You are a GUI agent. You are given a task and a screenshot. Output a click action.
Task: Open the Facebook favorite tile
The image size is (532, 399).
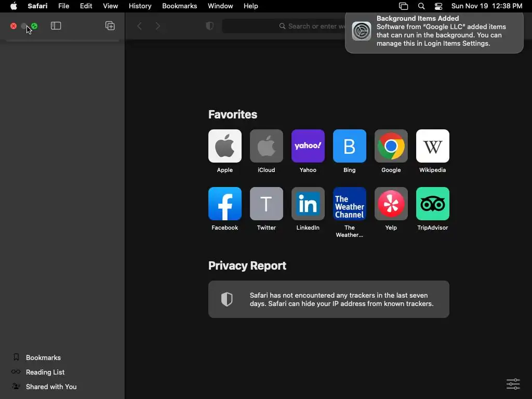coord(224,204)
